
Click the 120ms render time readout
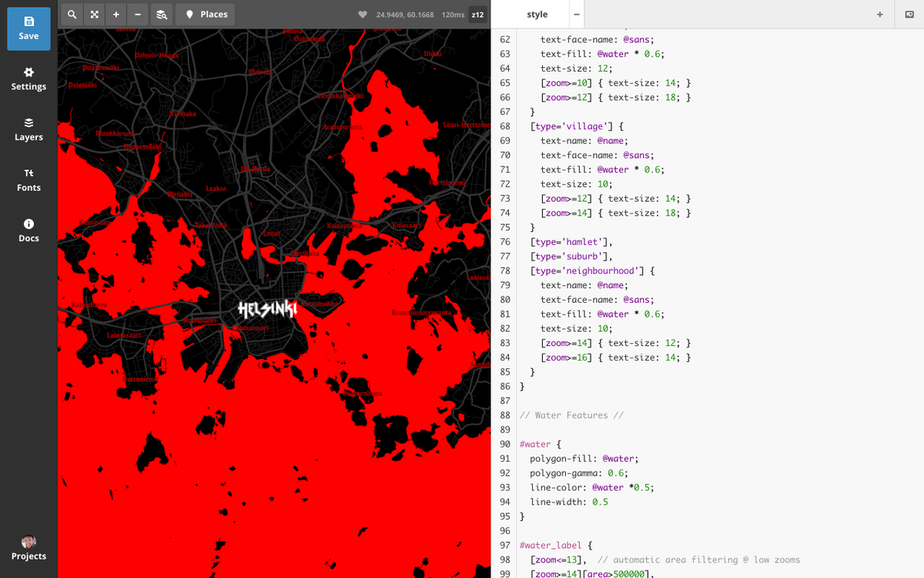[x=453, y=15]
